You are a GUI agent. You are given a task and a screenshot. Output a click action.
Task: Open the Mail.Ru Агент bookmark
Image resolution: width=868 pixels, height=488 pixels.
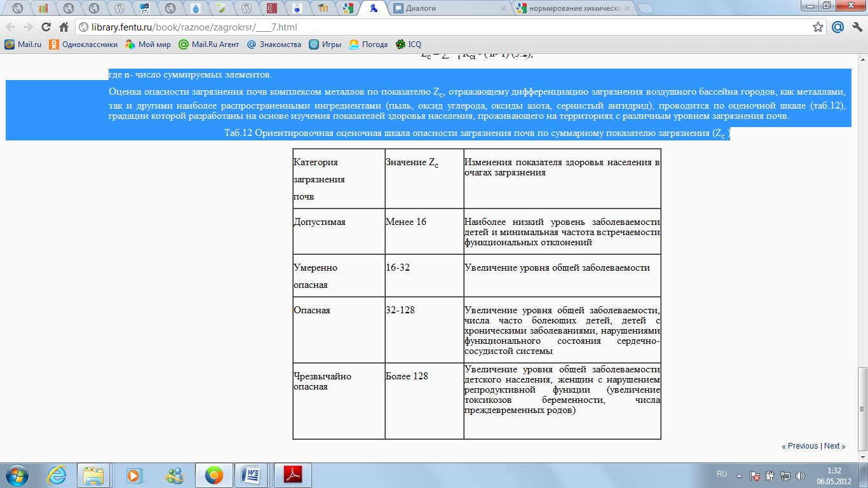click(209, 44)
